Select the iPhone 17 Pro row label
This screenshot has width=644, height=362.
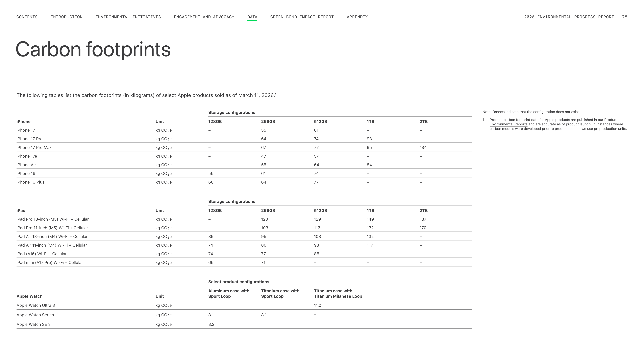(x=30, y=139)
